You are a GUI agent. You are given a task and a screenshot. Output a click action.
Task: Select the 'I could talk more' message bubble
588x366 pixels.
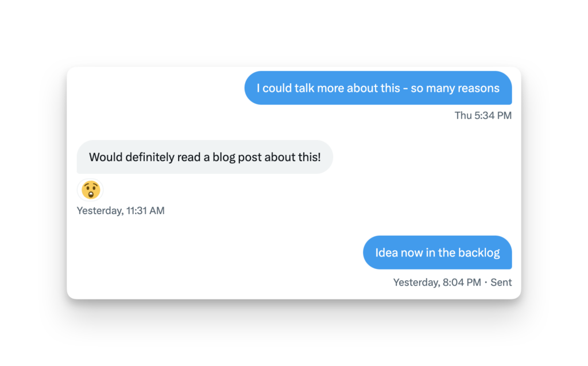pyautogui.click(x=378, y=88)
